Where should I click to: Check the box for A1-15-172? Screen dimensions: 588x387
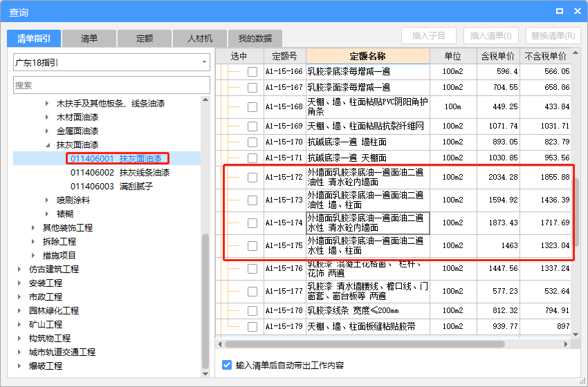pos(252,178)
